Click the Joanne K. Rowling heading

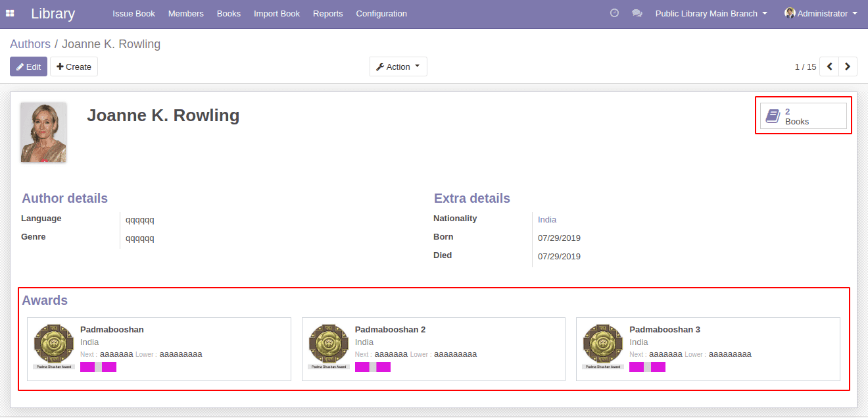tap(163, 115)
